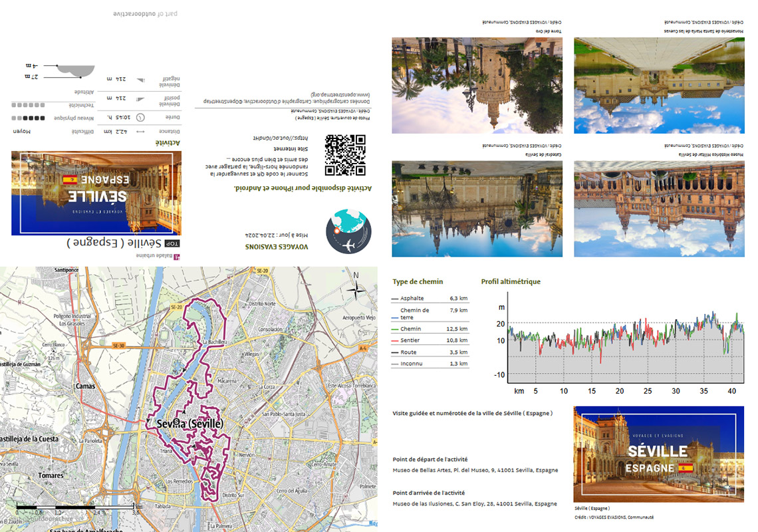This screenshot has height=532, width=758.
Task: Click the clock icon beside Durée
Action: pos(141,118)
